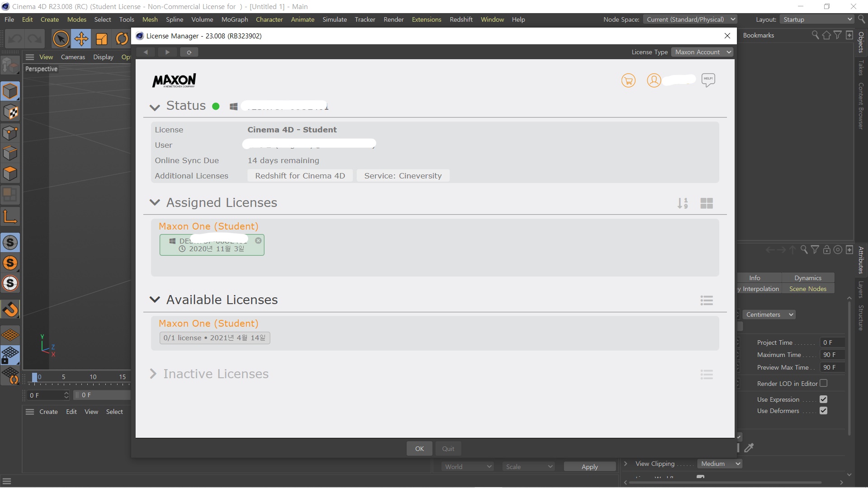Open the Help speech bubble icon
Screen dimensions: 868x488
(x=708, y=80)
